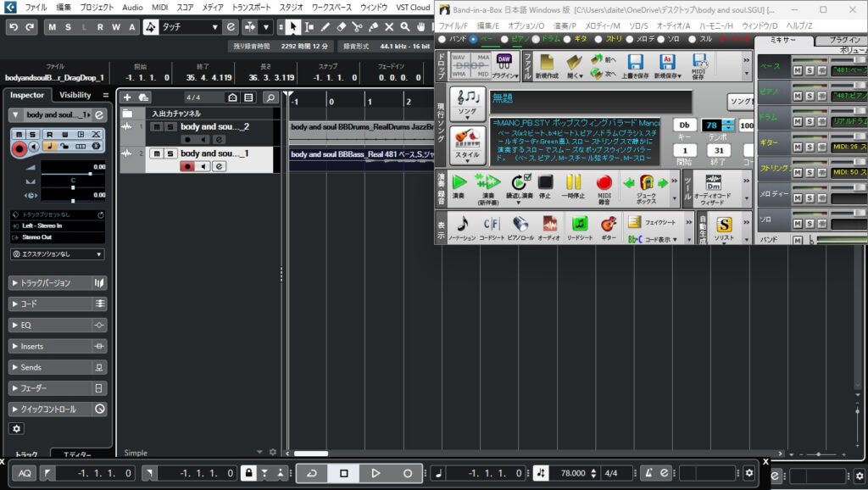Click the Cubase transport Record button
868x490 pixels.
click(408, 473)
